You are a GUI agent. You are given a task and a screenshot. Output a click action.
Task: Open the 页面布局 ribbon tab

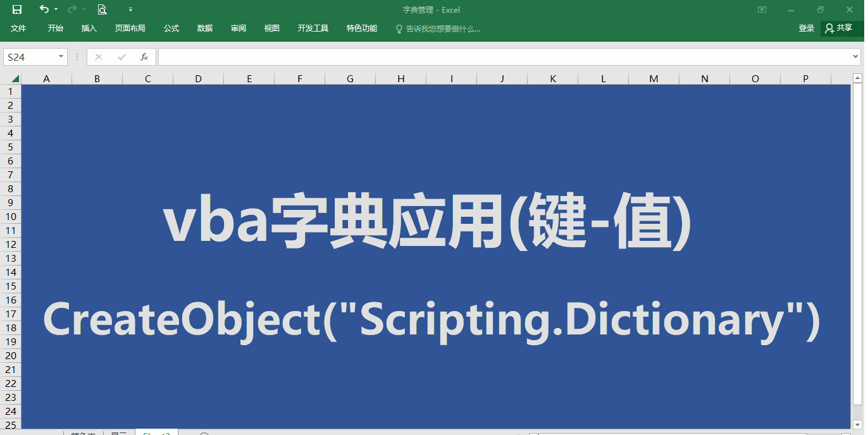pyautogui.click(x=130, y=28)
